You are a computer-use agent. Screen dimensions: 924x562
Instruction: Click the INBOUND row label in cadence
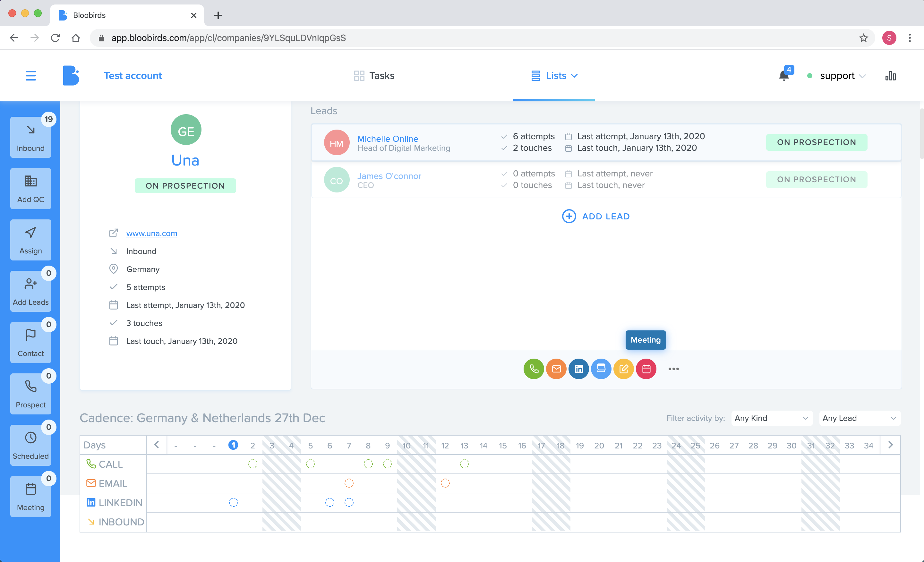(x=116, y=522)
